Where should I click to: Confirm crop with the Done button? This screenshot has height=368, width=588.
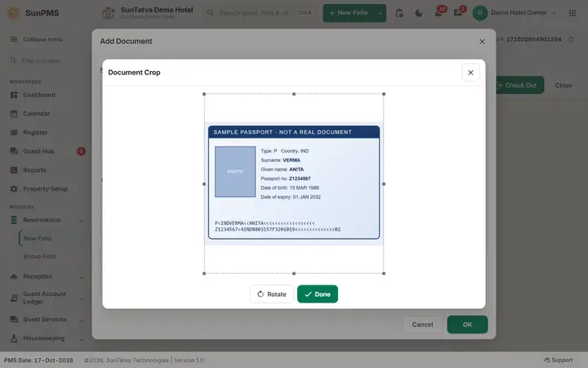tap(318, 294)
